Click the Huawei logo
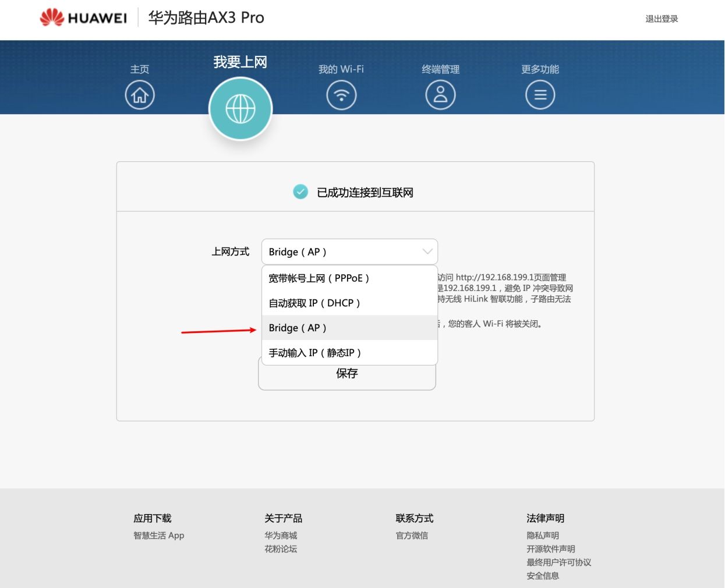This screenshot has width=725, height=588. click(83, 17)
